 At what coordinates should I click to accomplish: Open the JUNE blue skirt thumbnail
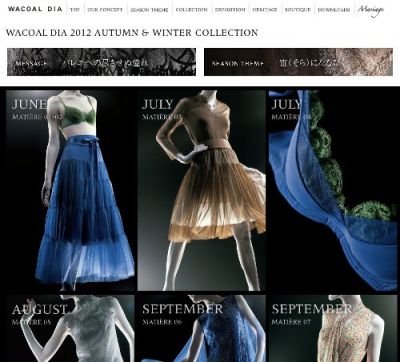tap(70, 190)
